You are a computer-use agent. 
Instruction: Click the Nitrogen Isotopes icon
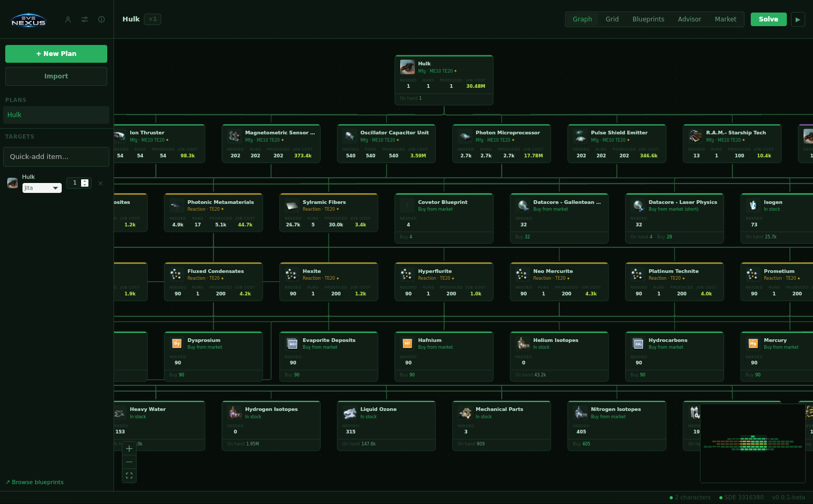coord(580,413)
